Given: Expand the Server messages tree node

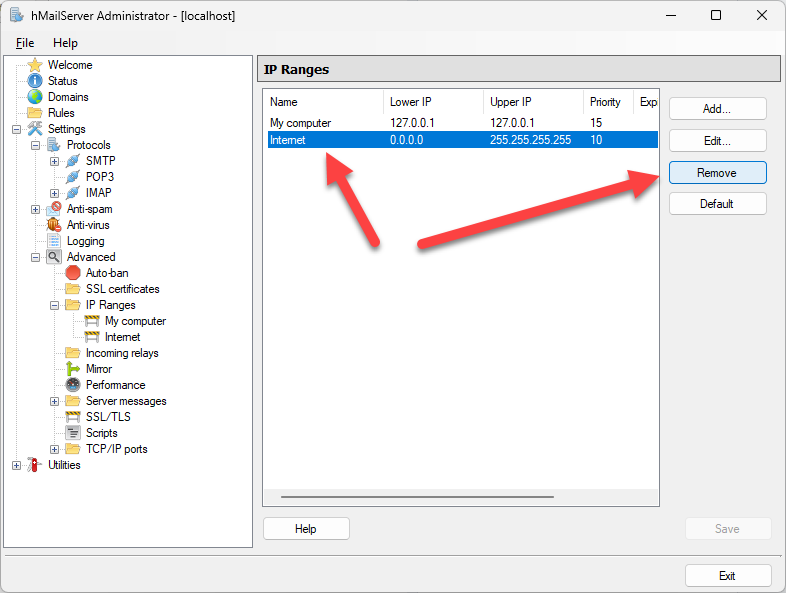Looking at the screenshot, I should [x=55, y=402].
